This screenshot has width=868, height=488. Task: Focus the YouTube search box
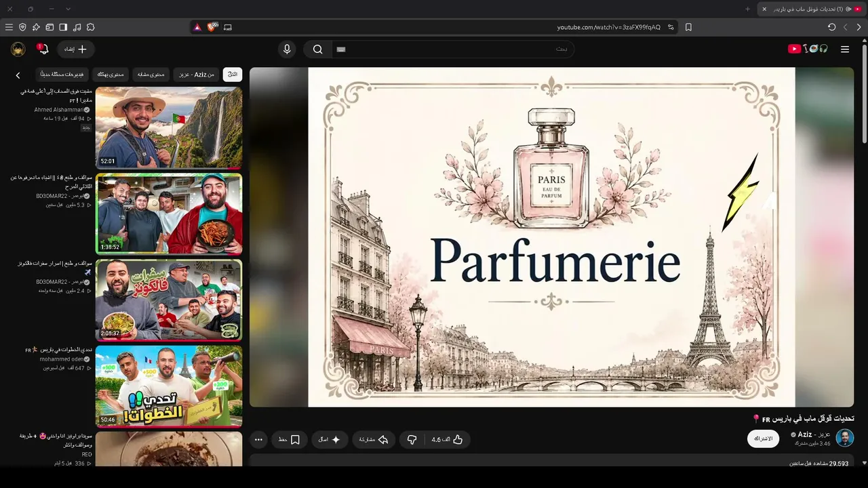pos(452,49)
